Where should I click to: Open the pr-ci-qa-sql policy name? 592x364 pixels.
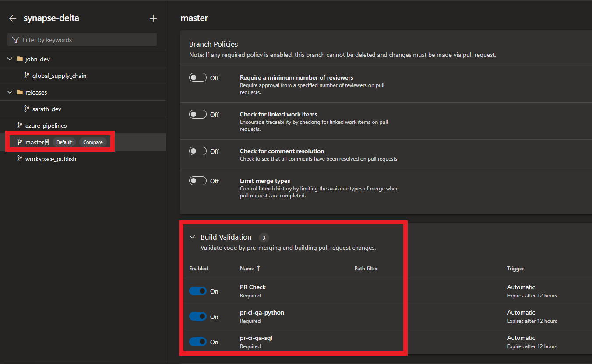[x=256, y=338]
